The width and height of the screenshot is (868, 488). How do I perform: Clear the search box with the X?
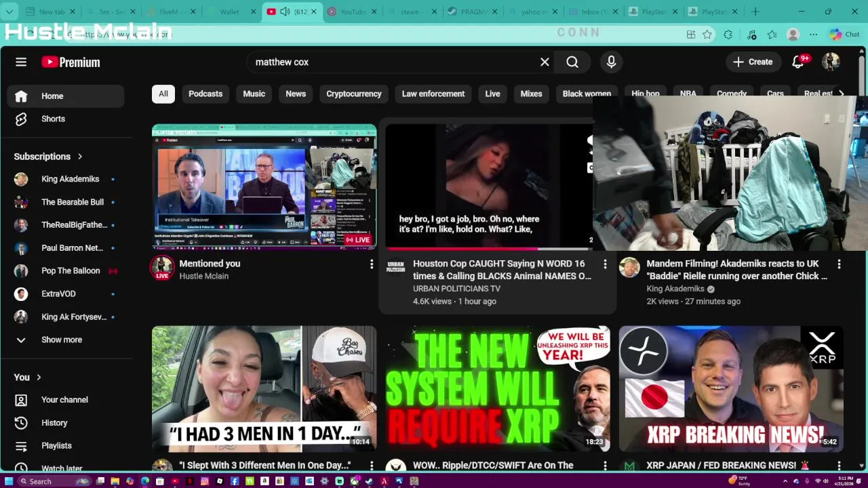(x=545, y=62)
